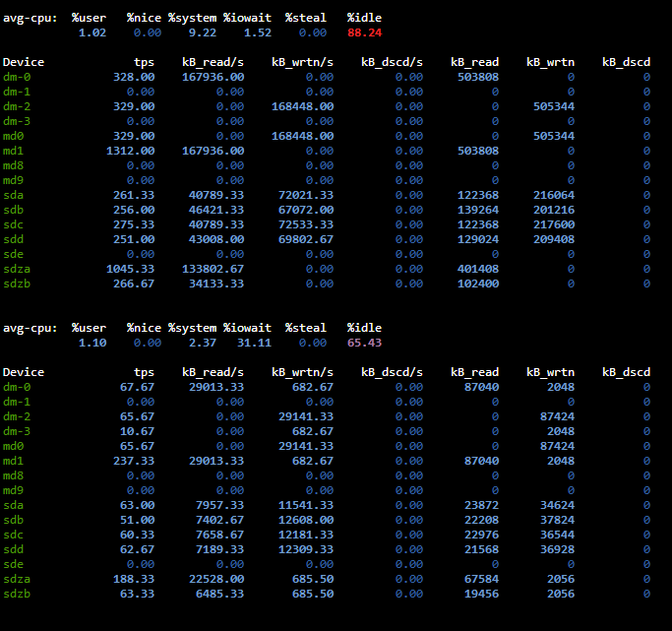Click the red %idle value 88.24

pos(364,32)
